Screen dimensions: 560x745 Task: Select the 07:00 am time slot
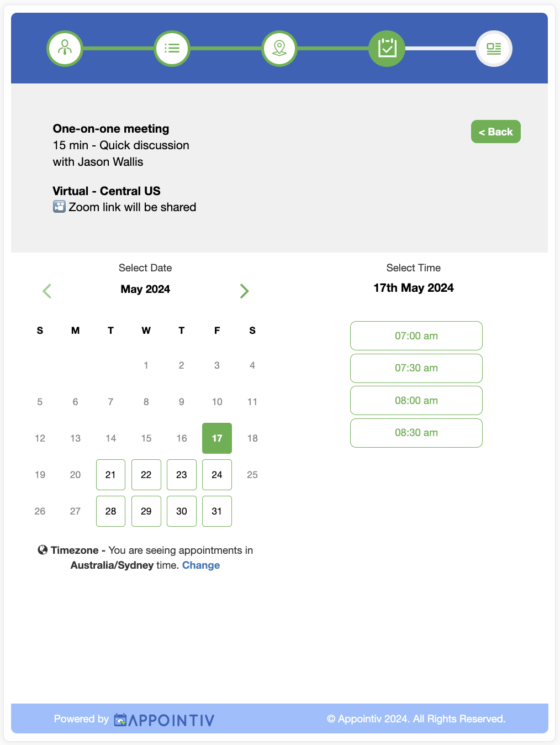416,335
